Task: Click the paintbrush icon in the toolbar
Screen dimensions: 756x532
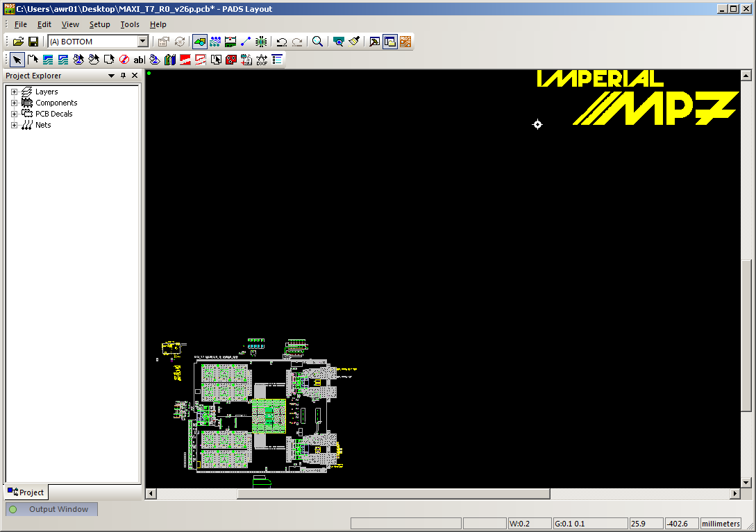Action: tap(354, 42)
